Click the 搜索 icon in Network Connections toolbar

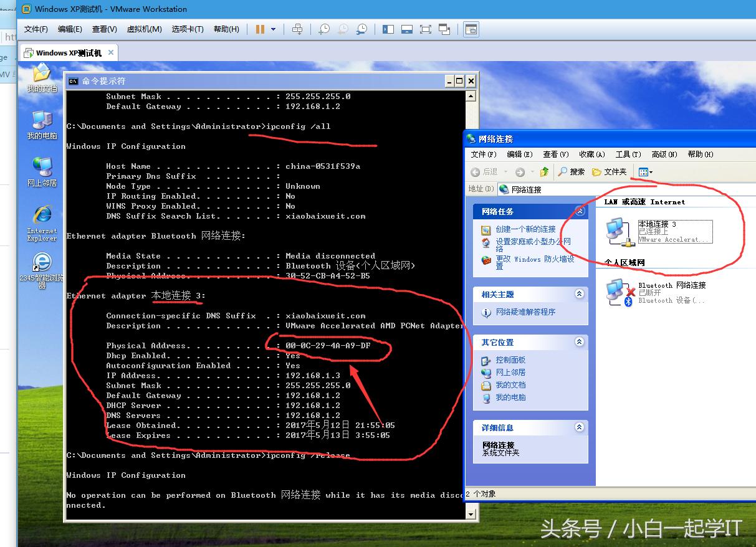pyautogui.click(x=572, y=173)
